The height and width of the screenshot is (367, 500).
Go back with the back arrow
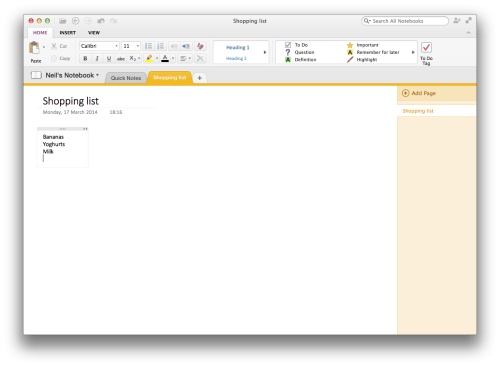point(76,21)
